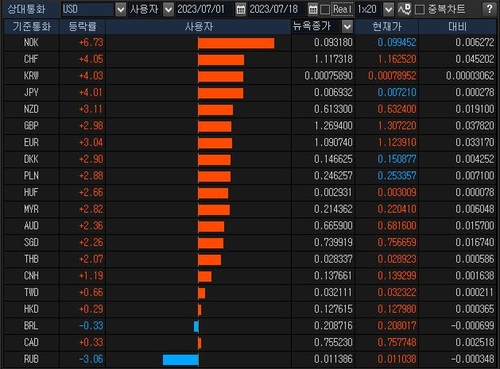Select the AUD currency row

[x=250, y=226]
